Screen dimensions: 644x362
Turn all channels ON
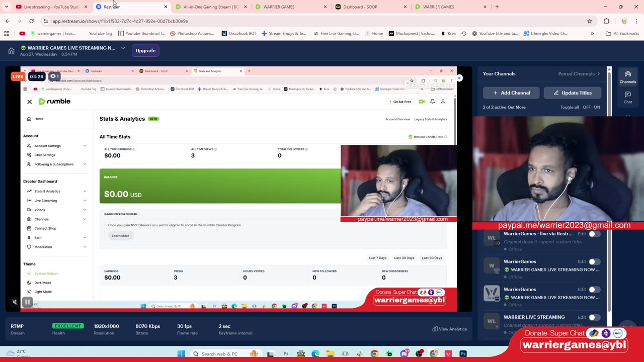tap(597, 107)
